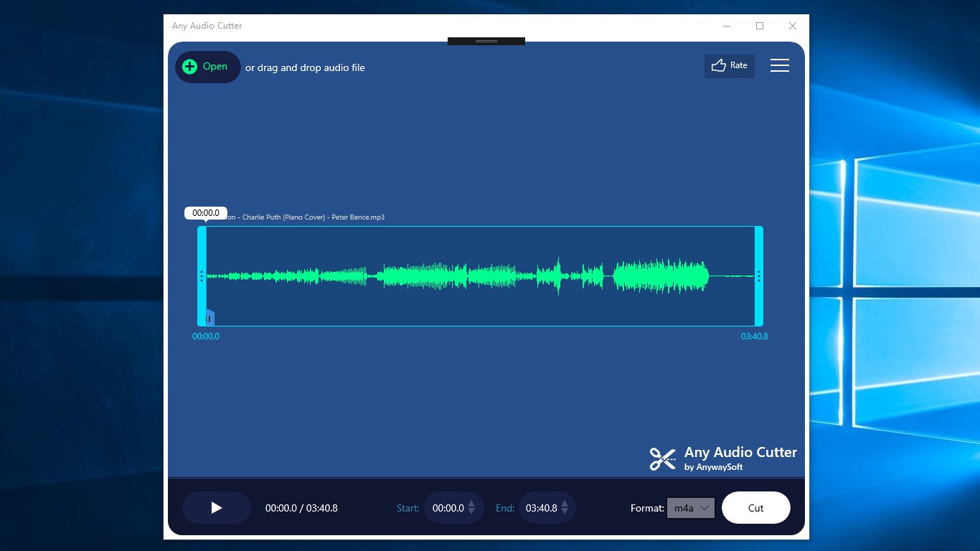
Task: Click the scissors icon in the Any Audio Cutter logo
Action: (x=661, y=458)
